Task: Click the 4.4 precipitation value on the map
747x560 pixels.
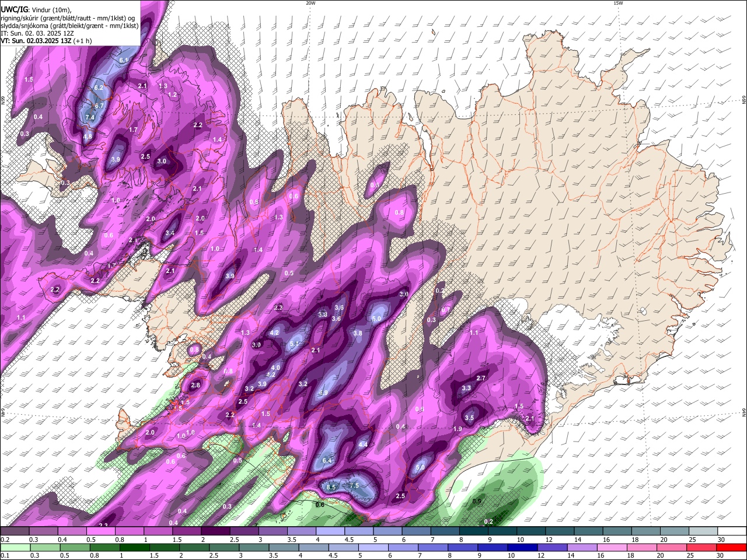Action: tap(363, 444)
